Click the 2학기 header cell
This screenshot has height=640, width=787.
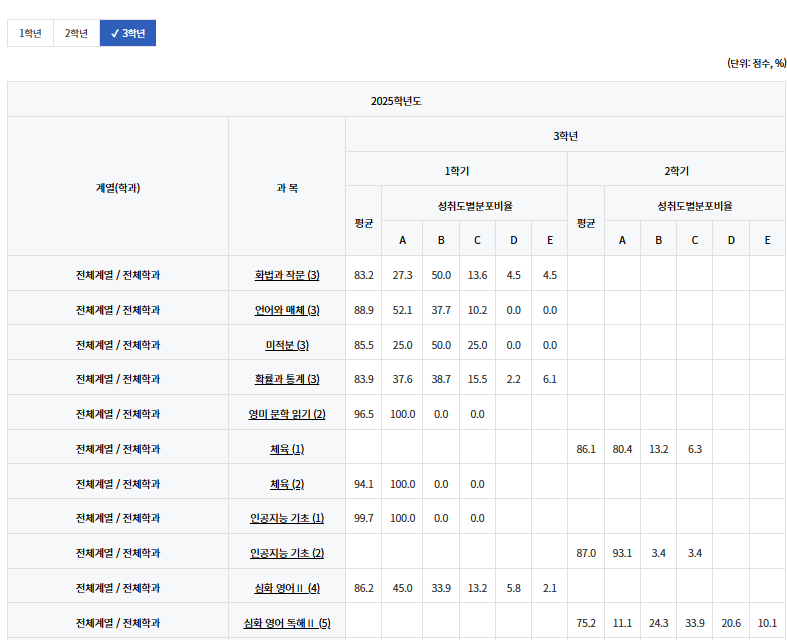[677, 171]
